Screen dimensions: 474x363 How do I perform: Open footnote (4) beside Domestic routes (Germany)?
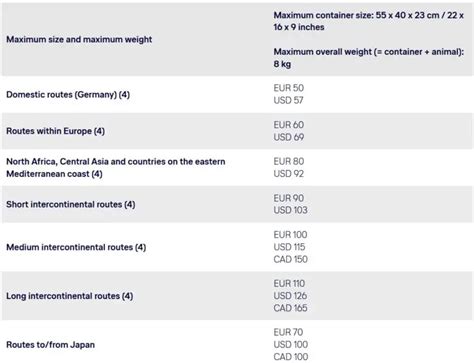click(x=124, y=94)
